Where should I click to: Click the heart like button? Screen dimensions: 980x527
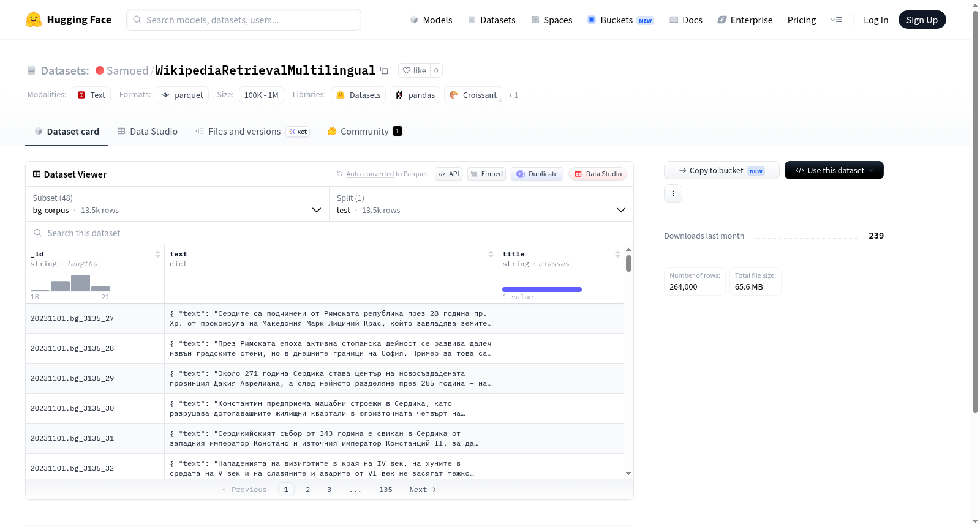[x=414, y=70]
